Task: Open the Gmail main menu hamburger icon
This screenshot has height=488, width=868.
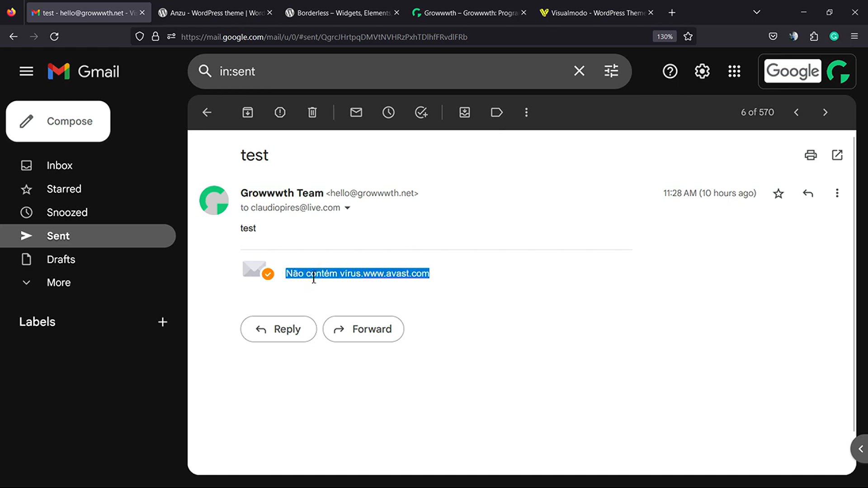Action: pos(26,71)
